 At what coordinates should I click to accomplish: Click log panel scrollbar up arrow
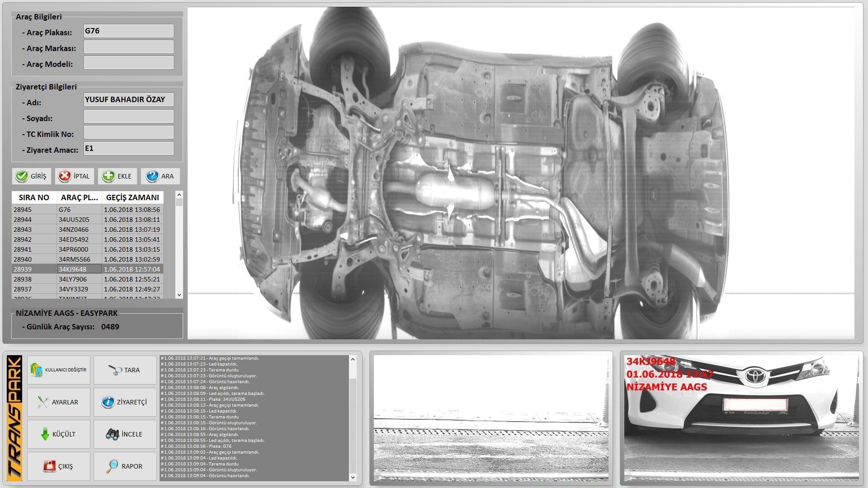pos(353,359)
